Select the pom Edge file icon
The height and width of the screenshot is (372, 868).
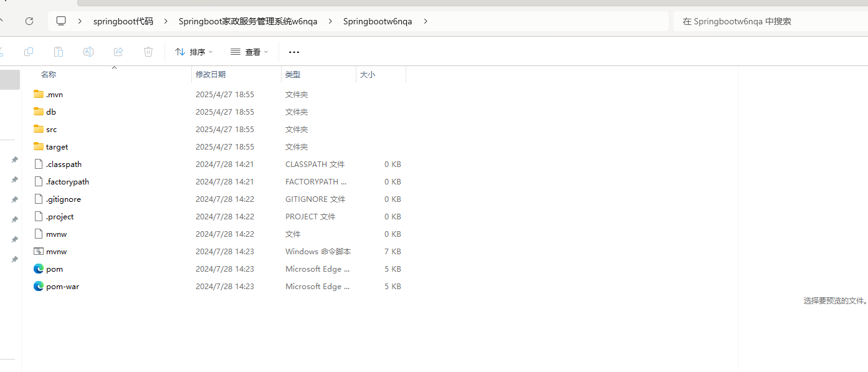39,269
